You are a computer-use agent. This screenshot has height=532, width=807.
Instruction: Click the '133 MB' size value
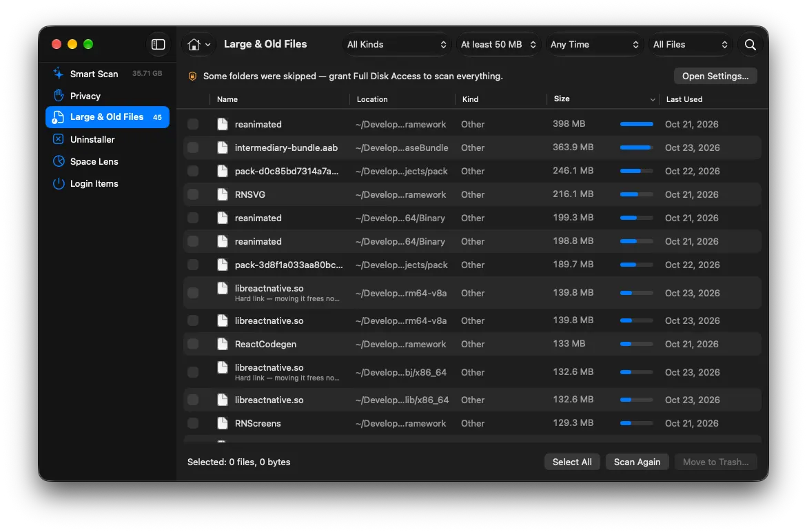coord(569,343)
